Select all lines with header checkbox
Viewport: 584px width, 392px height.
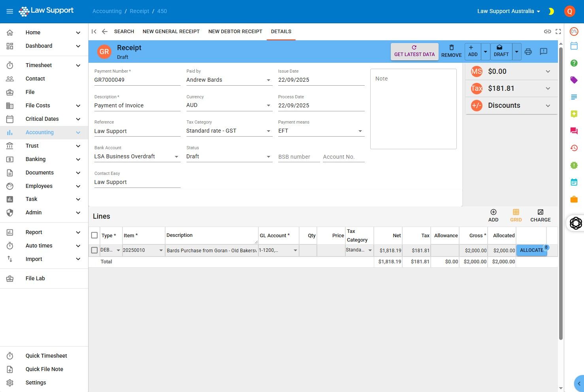click(94, 235)
